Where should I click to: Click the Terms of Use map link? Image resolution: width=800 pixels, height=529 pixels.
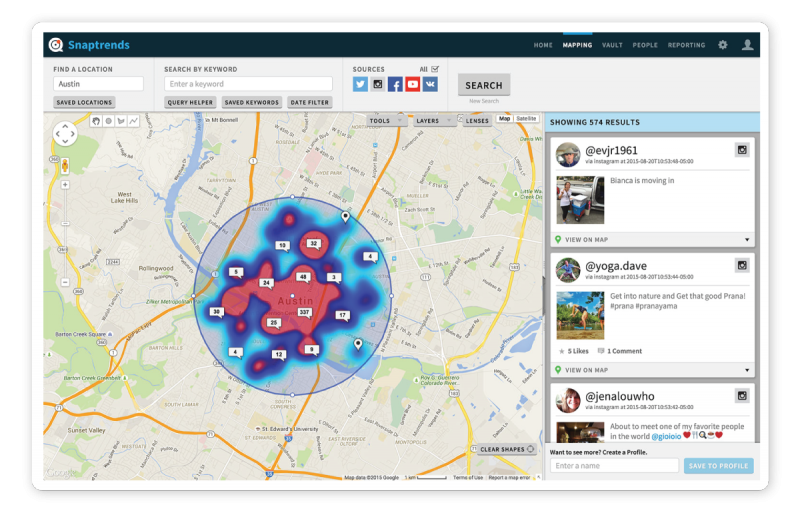pos(468,477)
